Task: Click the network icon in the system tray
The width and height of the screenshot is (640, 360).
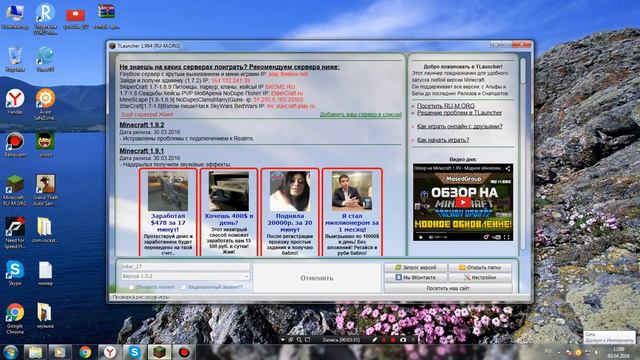Action: coord(588,352)
